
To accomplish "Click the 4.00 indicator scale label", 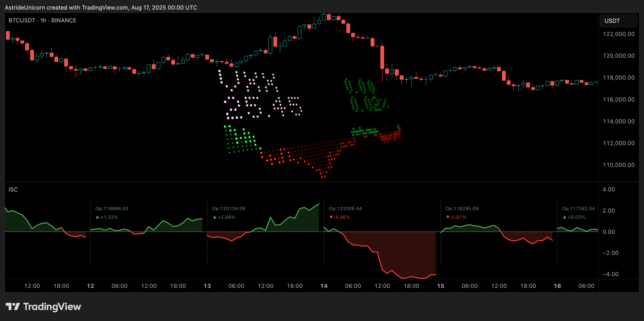I will pos(609,189).
